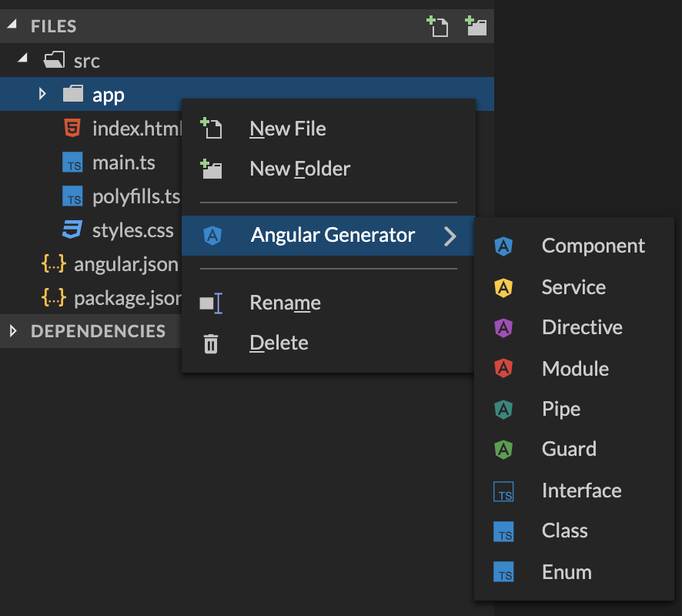Generate a new Angular Guard
Image resolution: width=682 pixels, height=616 pixels.
pos(574,450)
